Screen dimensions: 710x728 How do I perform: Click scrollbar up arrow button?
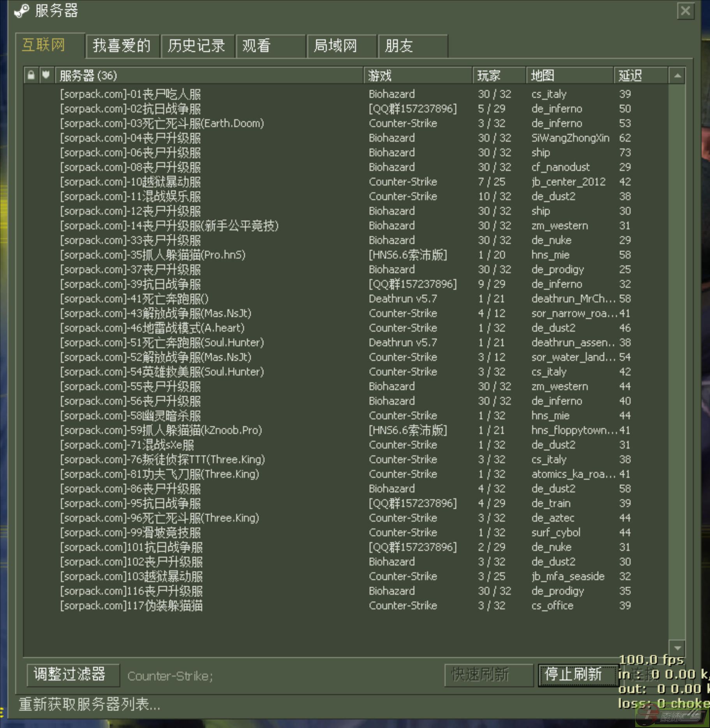click(x=677, y=76)
